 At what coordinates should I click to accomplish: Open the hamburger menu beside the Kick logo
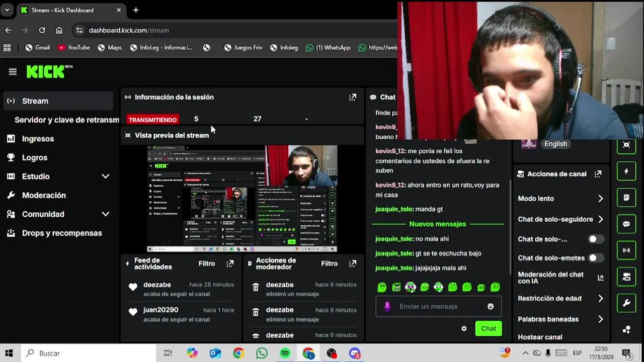point(13,72)
